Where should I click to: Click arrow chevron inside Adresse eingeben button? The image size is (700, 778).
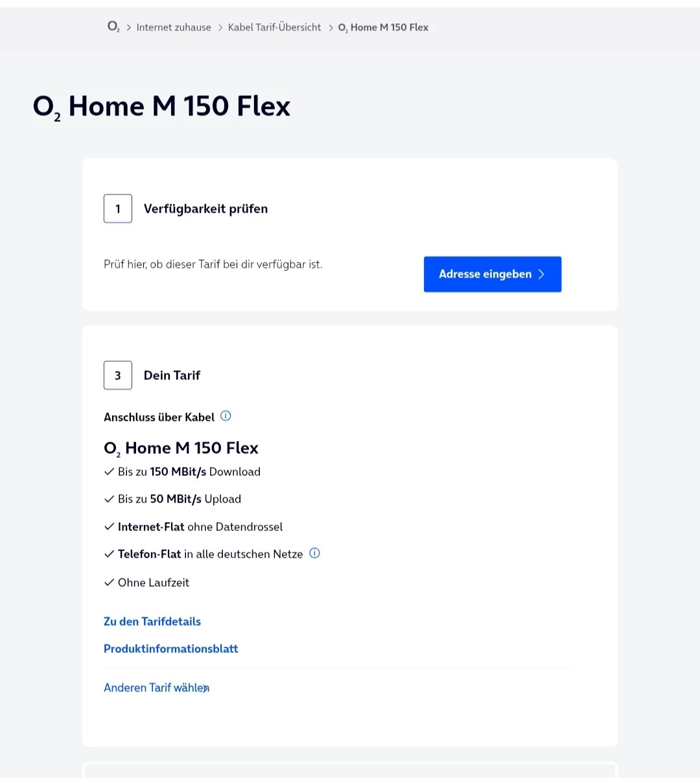coord(541,274)
